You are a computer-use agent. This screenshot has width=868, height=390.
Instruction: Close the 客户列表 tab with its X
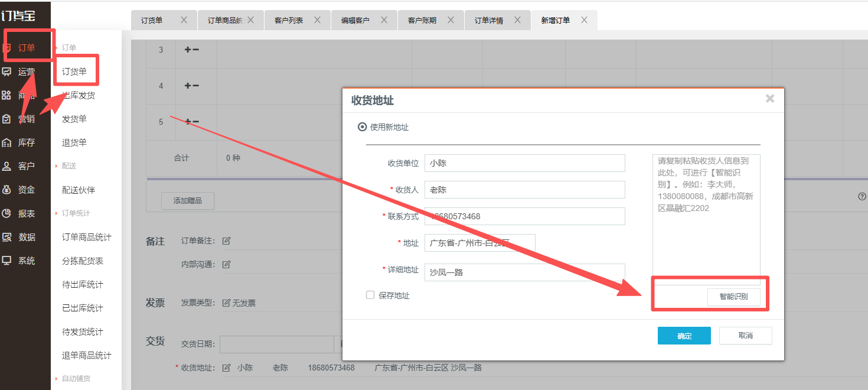[x=317, y=19]
